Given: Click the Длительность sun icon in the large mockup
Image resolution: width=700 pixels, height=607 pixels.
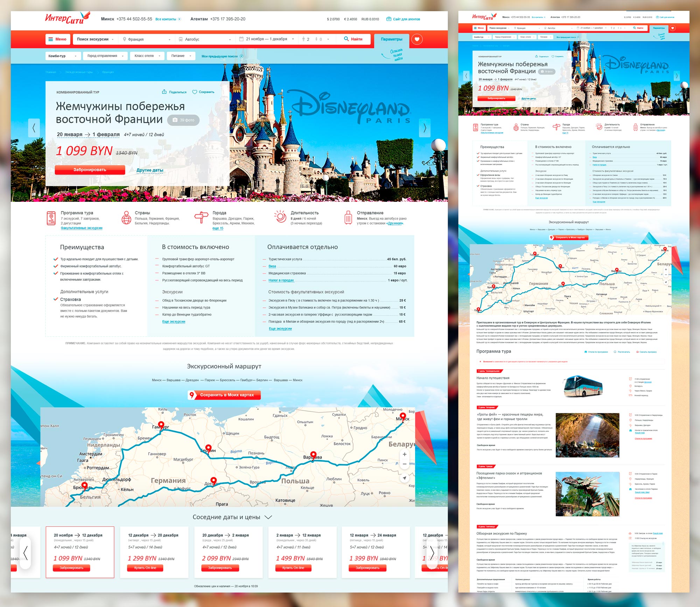Looking at the screenshot, I should pyautogui.click(x=280, y=216).
